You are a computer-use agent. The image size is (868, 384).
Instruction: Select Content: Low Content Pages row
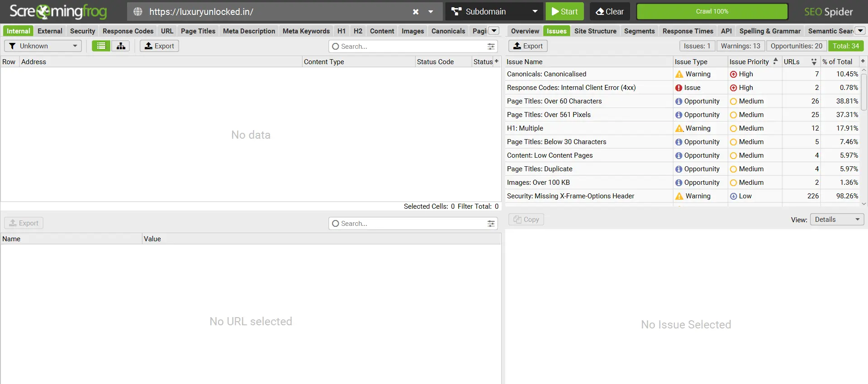(683, 155)
